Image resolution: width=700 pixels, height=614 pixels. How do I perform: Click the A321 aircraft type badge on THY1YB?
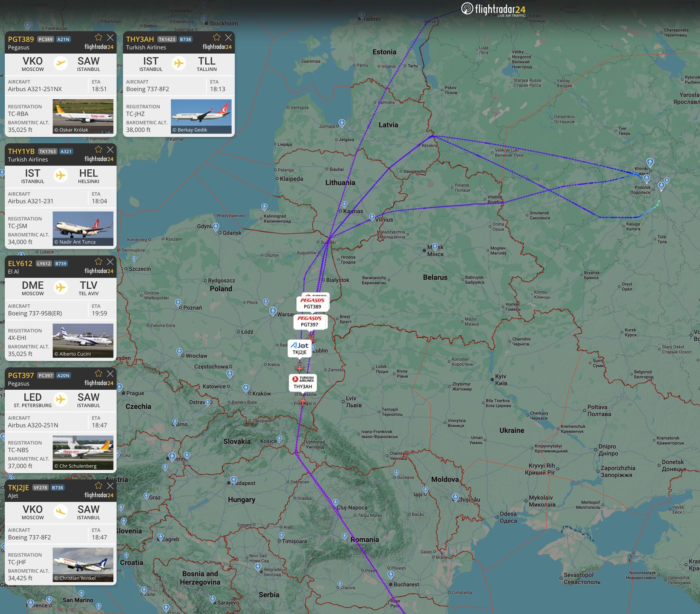pyautogui.click(x=66, y=151)
